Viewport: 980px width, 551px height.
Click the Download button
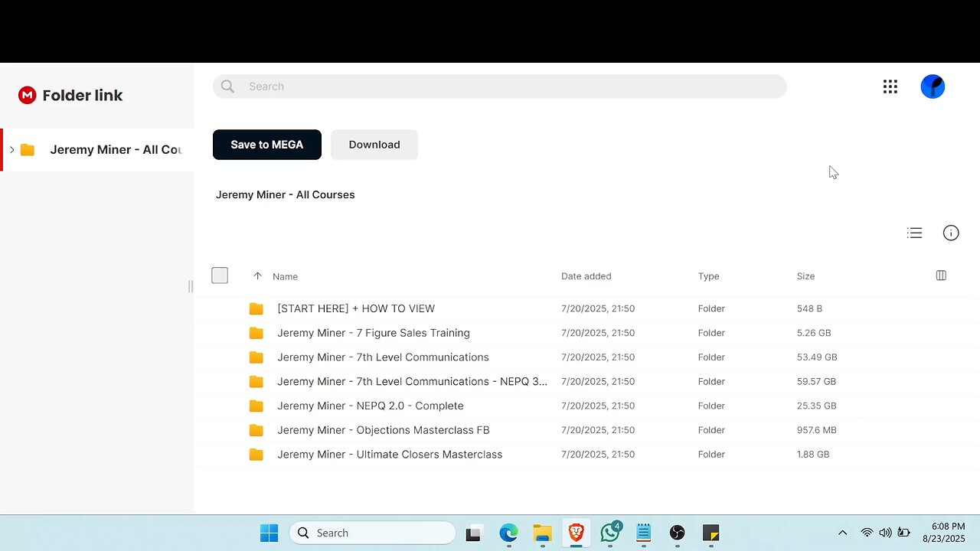coord(374,145)
